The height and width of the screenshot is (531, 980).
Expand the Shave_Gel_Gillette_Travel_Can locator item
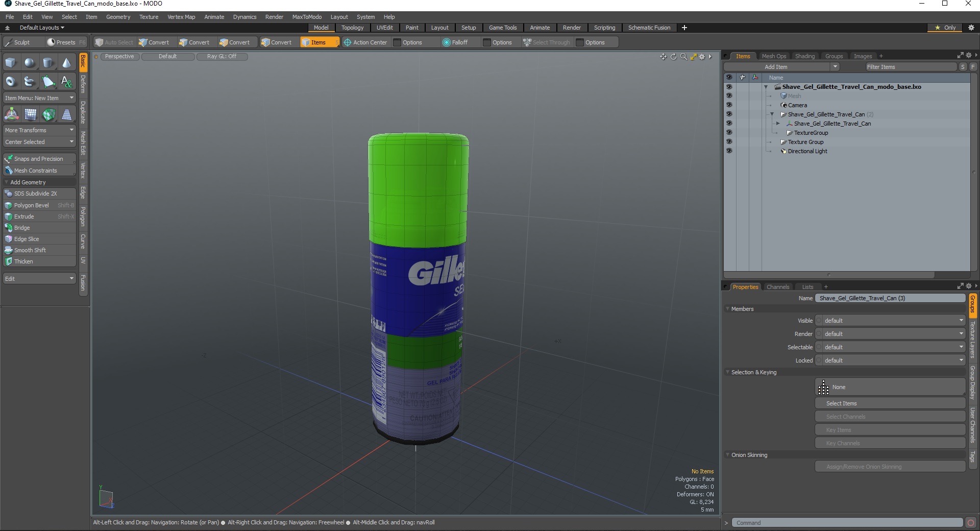(778, 124)
